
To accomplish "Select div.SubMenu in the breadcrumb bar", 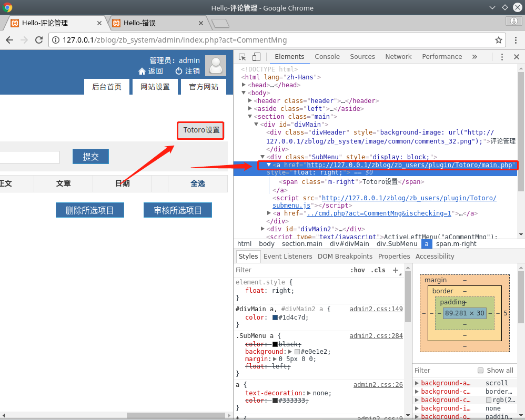I will [397, 244].
